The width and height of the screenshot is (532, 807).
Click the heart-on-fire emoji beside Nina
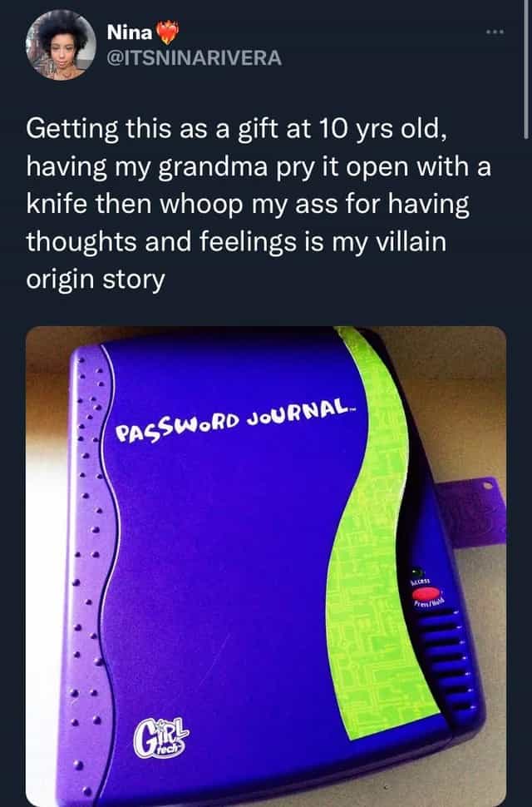pos(167,32)
